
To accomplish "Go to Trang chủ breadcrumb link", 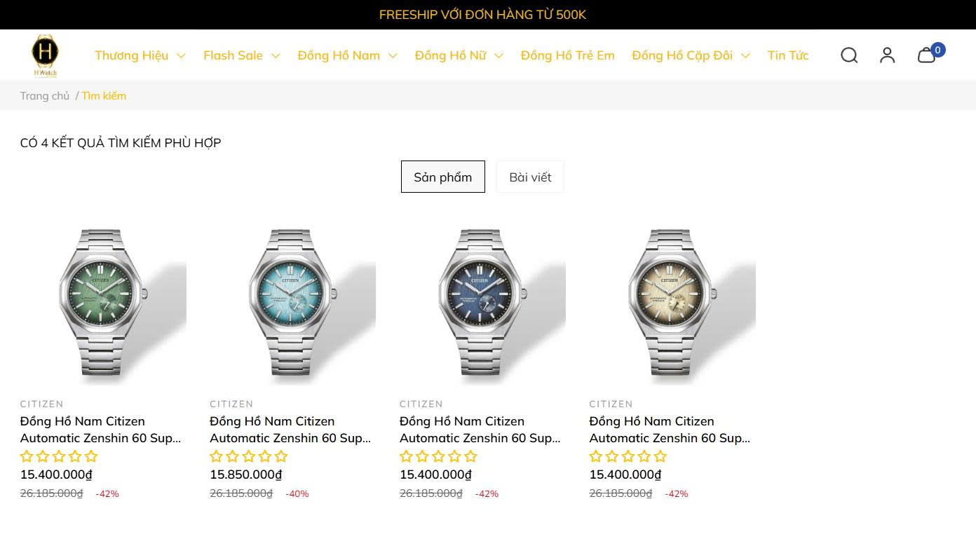I will pyautogui.click(x=45, y=96).
